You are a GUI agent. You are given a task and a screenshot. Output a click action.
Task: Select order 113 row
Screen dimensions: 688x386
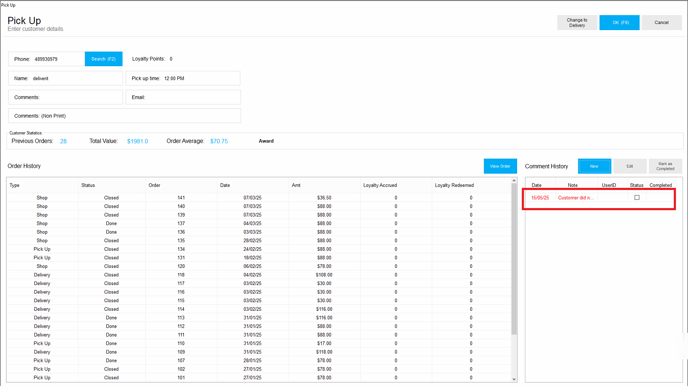point(259,318)
